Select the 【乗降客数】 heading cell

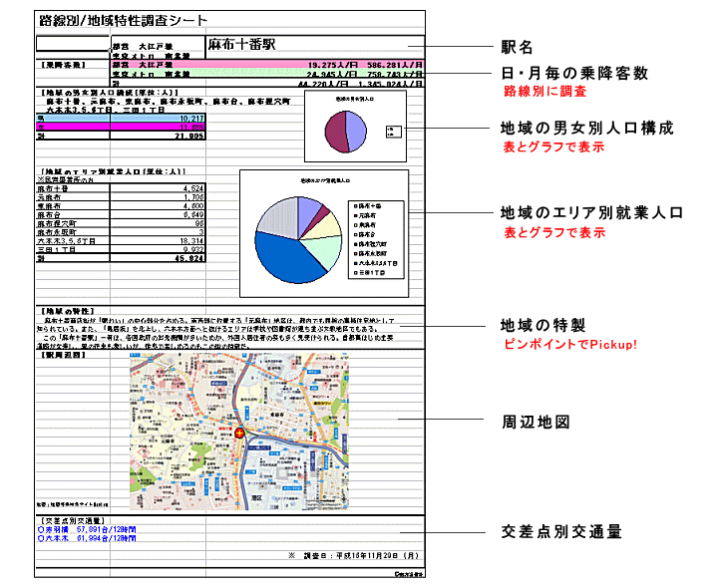(x=63, y=65)
